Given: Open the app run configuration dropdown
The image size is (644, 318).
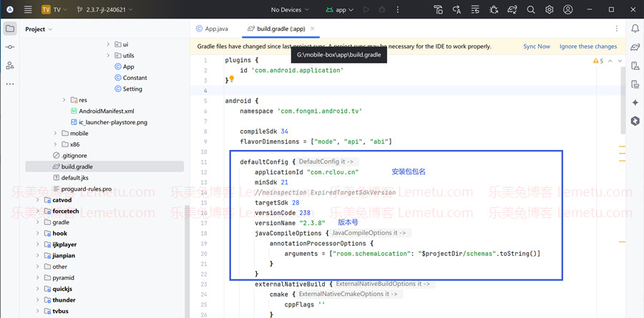Looking at the screenshot, I should (x=341, y=10).
